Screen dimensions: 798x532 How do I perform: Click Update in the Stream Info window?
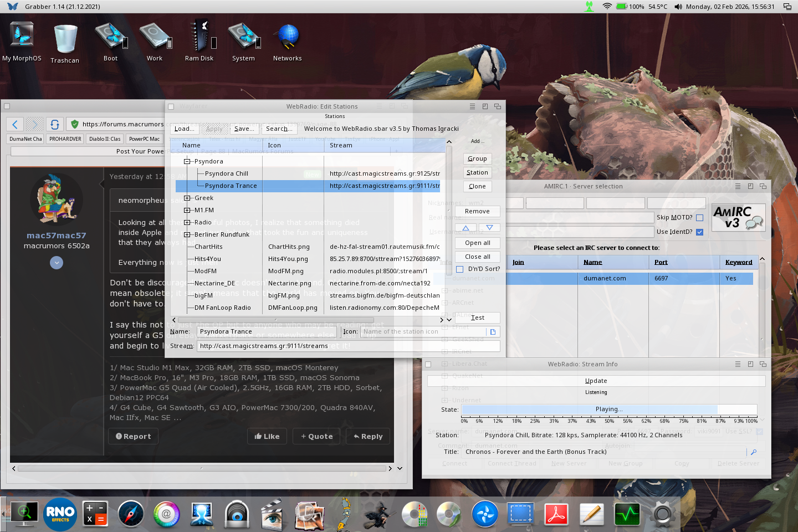point(596,381)
